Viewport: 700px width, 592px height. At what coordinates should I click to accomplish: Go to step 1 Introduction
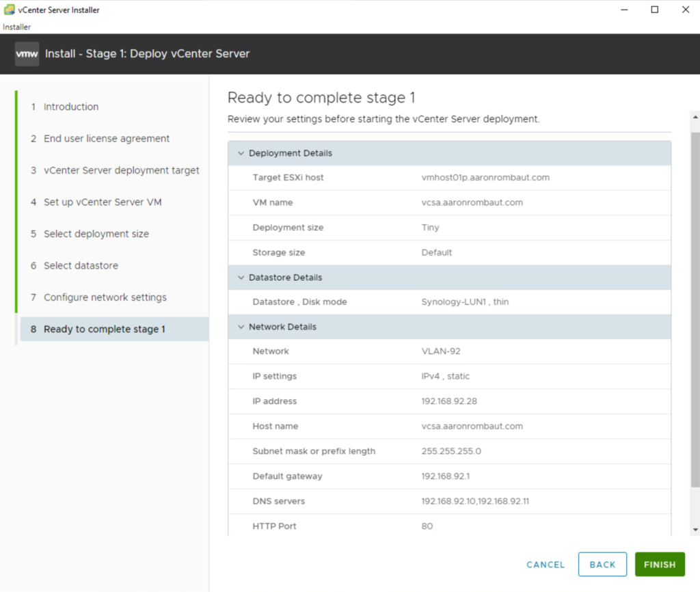[71, 107]
